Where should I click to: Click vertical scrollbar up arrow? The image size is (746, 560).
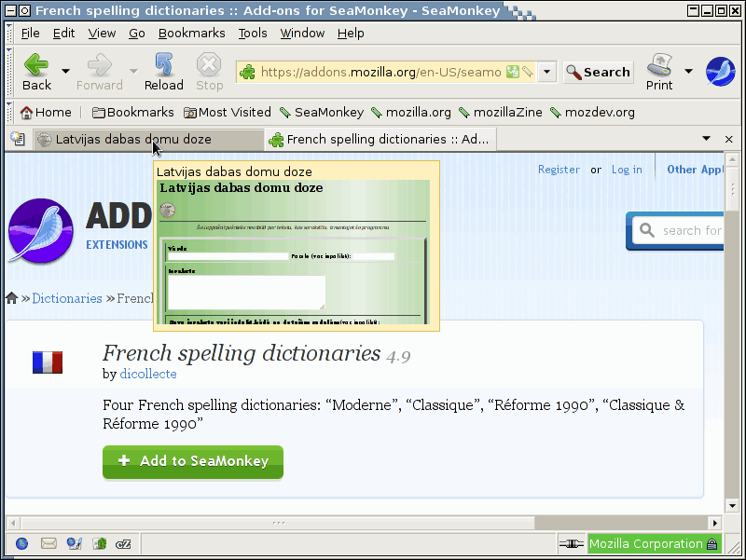[x=732, y=159]
